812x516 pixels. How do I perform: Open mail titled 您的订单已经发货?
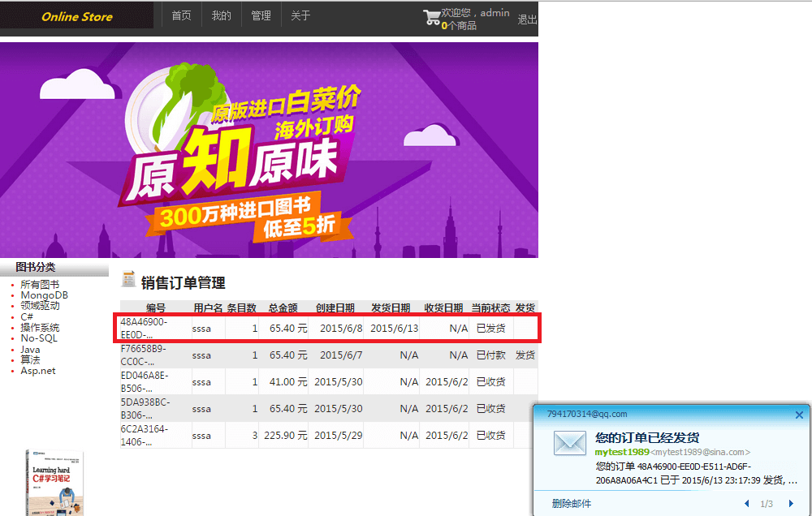click(647, 438)
